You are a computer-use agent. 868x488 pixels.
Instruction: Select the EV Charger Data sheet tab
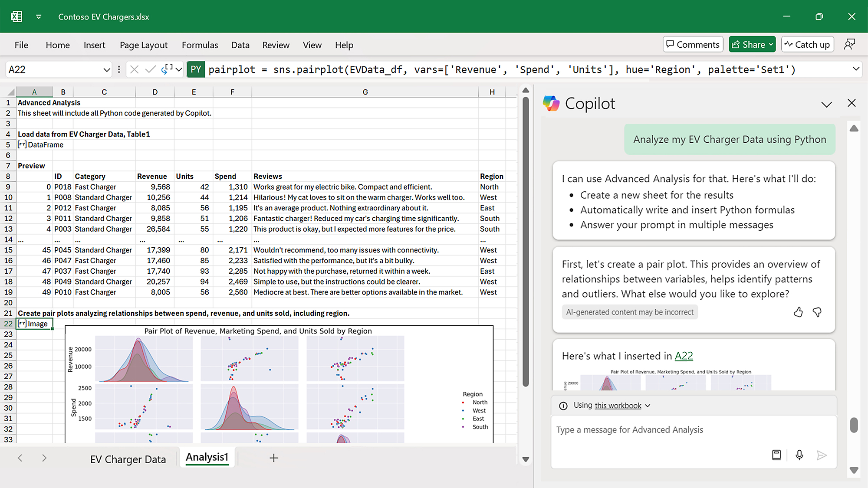[x=128, y=459]
